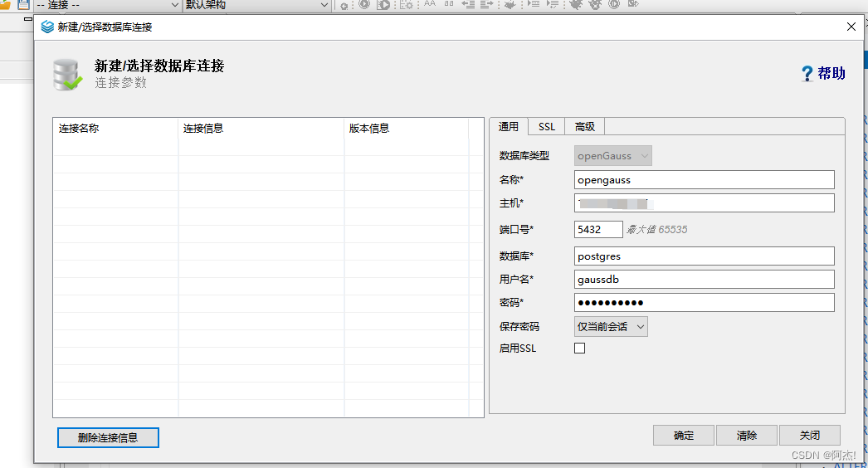Click the circled play execute icon
Viewport: 868px width, 468px height.
pos(364,4)
